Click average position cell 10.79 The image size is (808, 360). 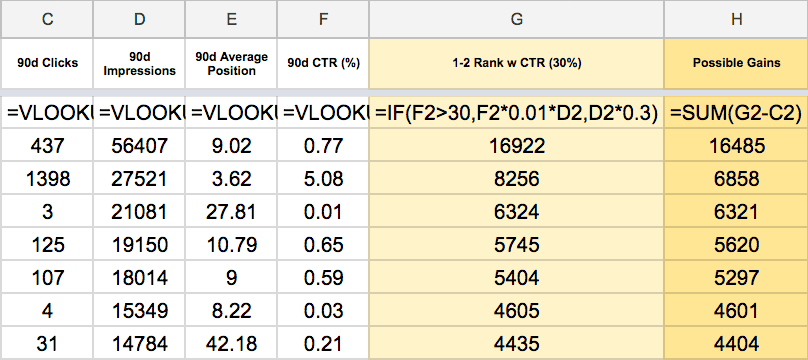tap(231, 244)
